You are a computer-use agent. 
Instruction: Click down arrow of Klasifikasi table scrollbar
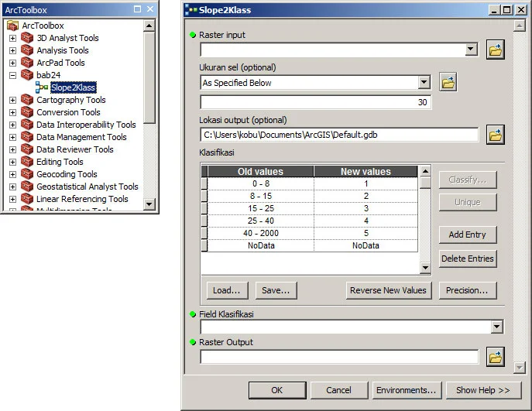(425, 269)
